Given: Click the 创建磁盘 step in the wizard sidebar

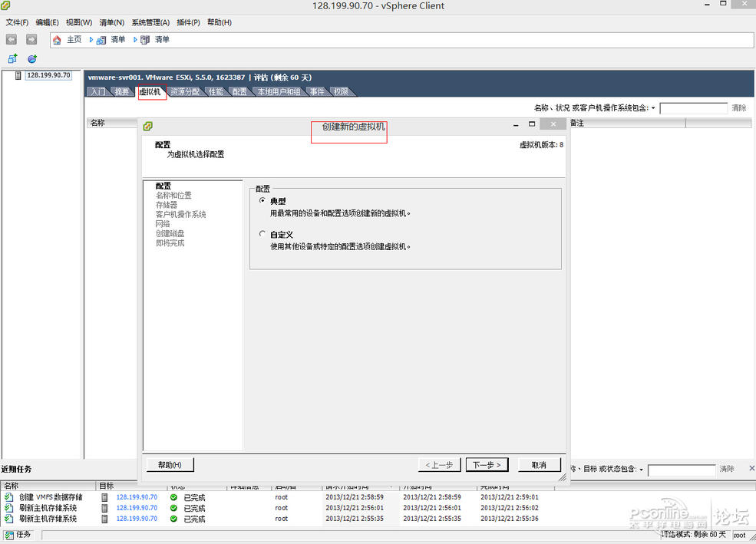Looking at the screenshot, I should coord(170,233).
